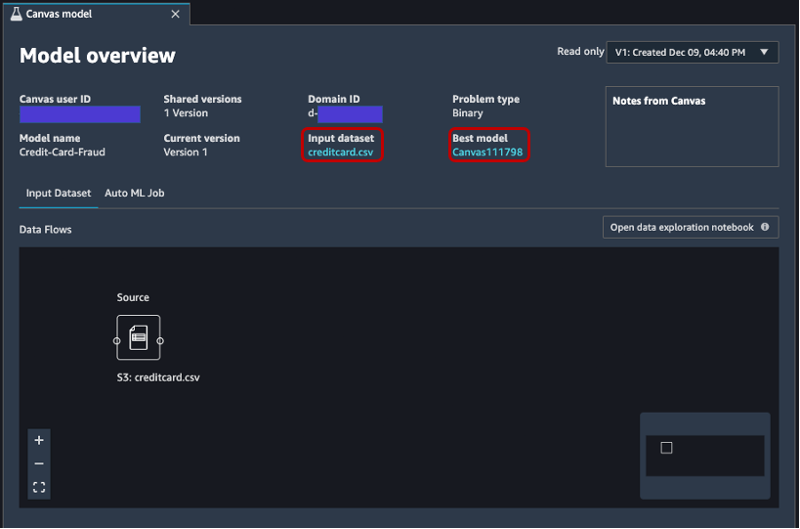Click the flask icon on Canvas model tab

[16, 14]
